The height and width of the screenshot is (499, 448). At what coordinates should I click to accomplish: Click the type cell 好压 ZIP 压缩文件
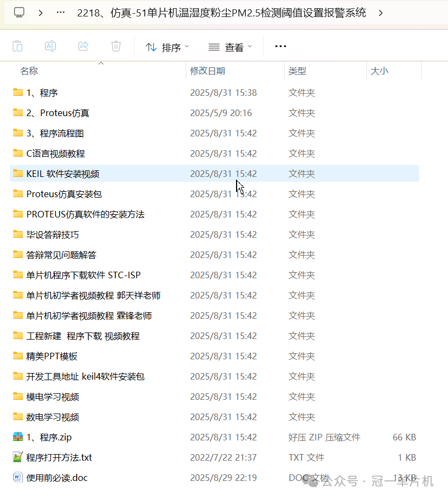[324, 437]
